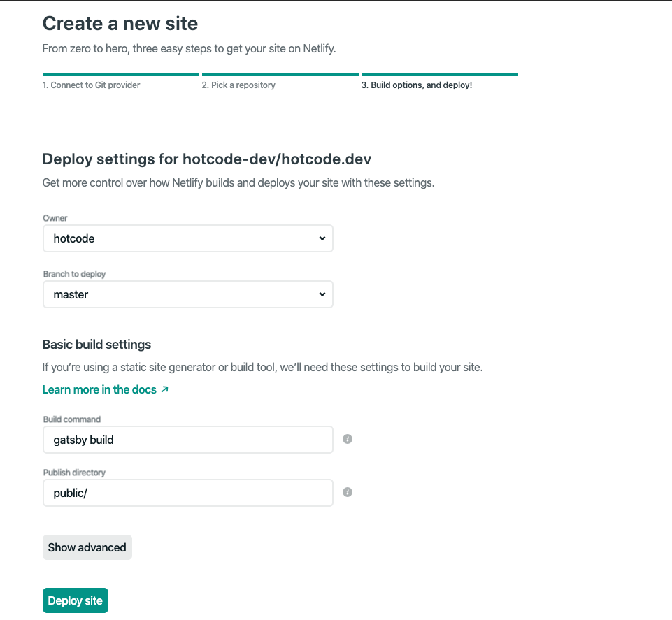This screenshot has width=672, height=620.
Task: Click the info icon beside Build command
Action: coord(347,438)
